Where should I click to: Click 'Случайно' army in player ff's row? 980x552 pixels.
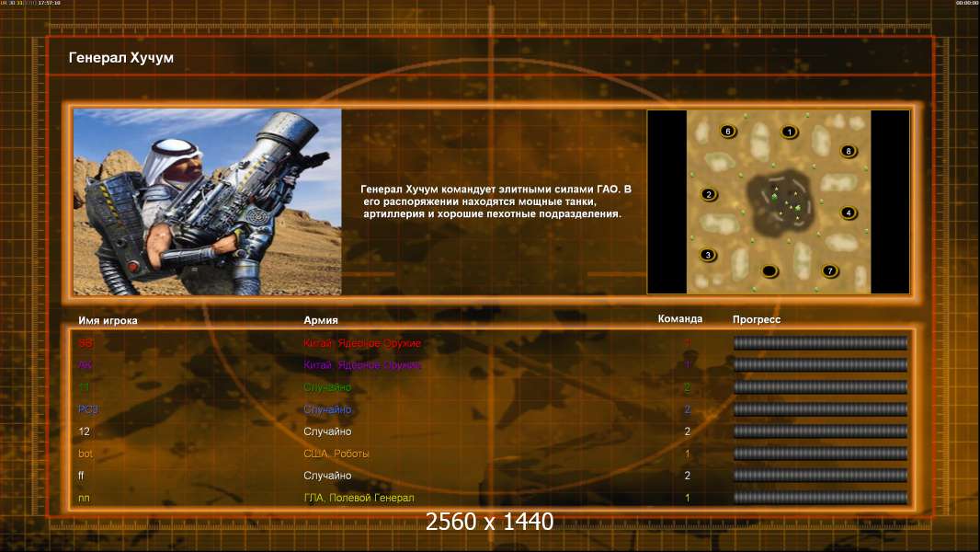tap(327, 476)
